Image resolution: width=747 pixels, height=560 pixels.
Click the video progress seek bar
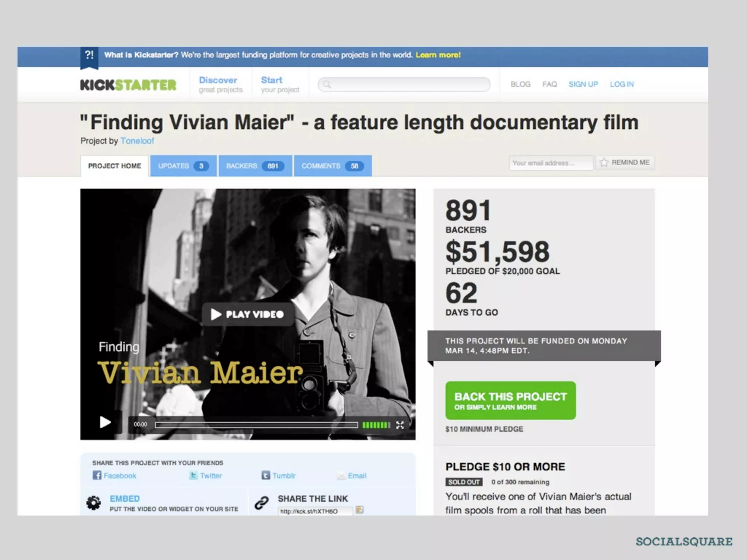click(256, 425)
